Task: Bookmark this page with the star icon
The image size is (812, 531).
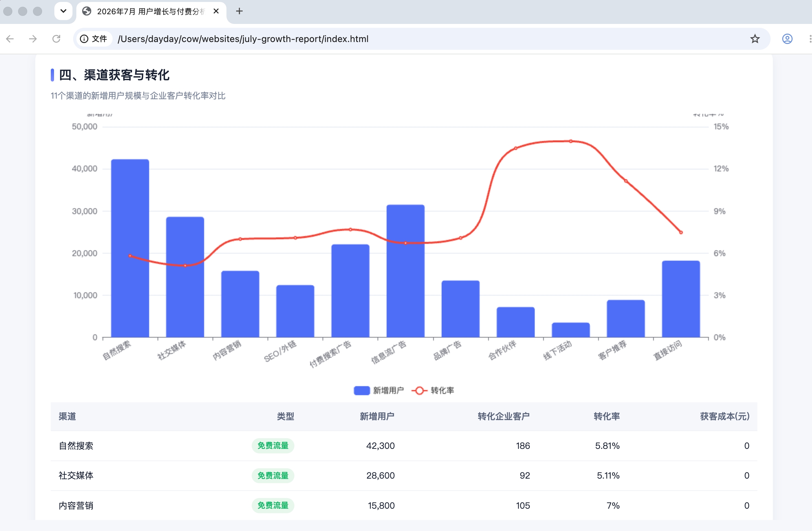Action: (x=755, y=39)
